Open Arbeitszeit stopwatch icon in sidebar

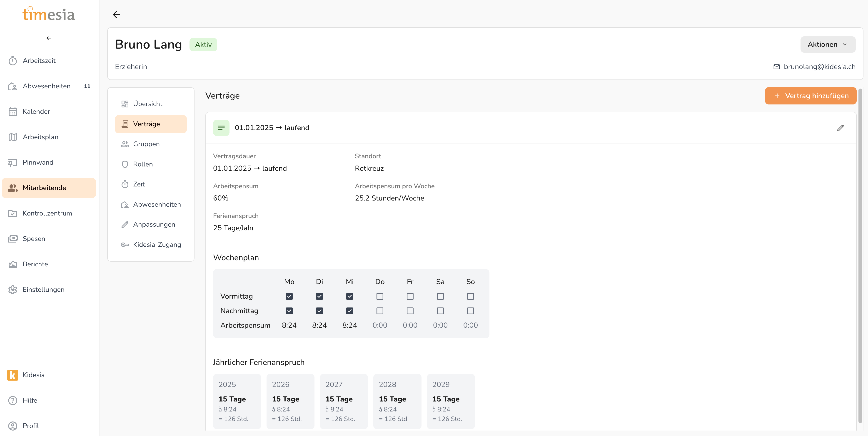tap(12, 61)
